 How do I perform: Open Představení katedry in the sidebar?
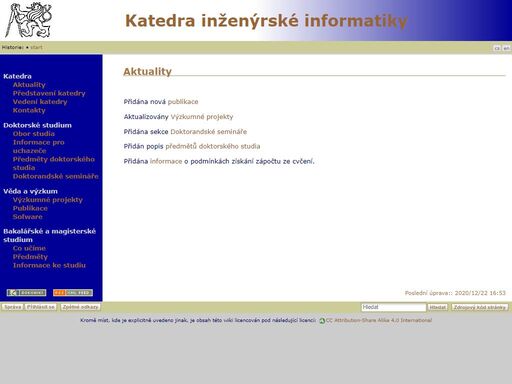(49, 93)
